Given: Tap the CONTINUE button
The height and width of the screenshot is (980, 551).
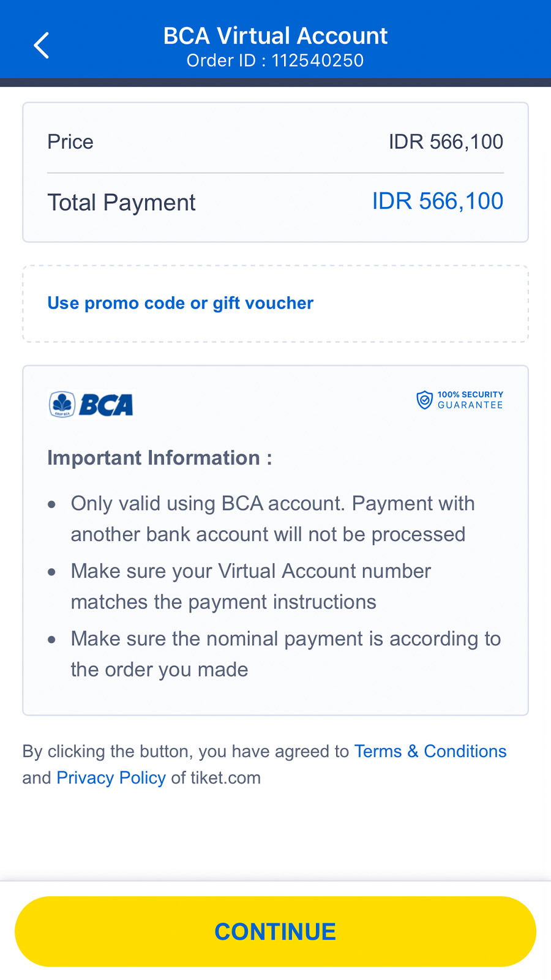Looking at the screenshot, I should coord(275,932).
